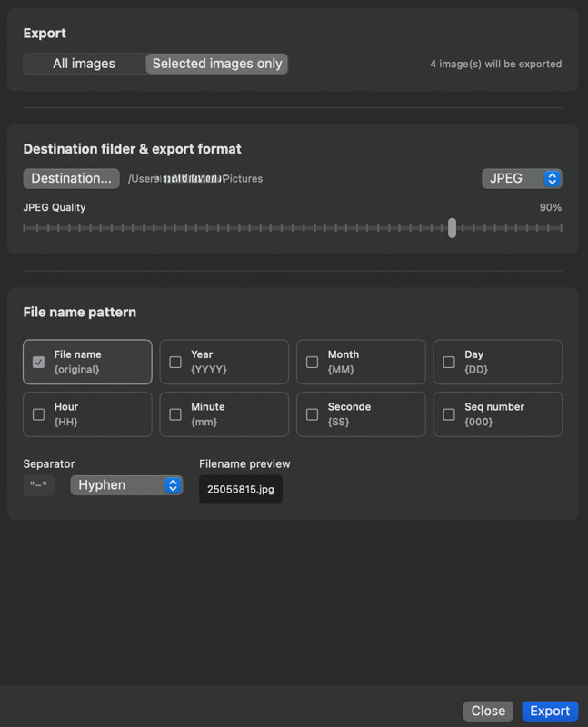This screenshot has width=588, height=727.
Task: Enable the Seconde {SS} pattern checkbox
Action: pos(311,413)
